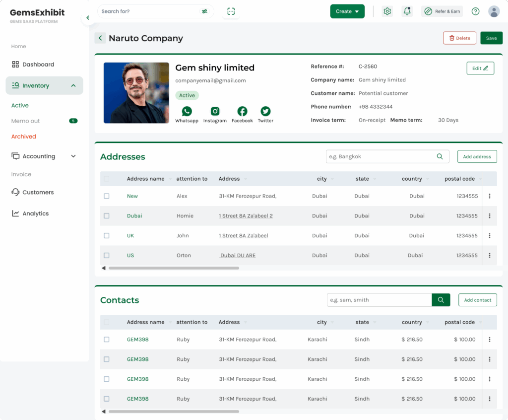
Task: Click the barcode scan icon
Action: click(231, 11)
